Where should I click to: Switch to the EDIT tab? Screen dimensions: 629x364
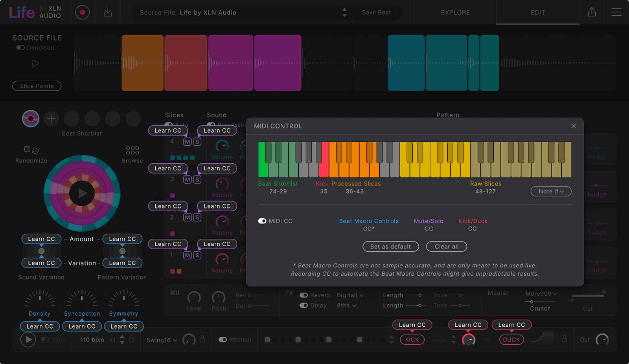click(x=538, y=13)
